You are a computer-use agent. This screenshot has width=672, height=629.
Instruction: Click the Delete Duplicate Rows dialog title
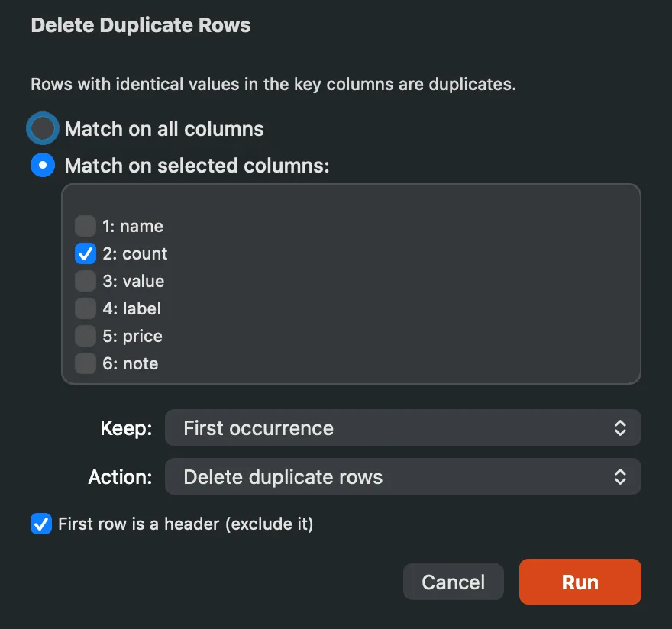click(x=141, y=25)
